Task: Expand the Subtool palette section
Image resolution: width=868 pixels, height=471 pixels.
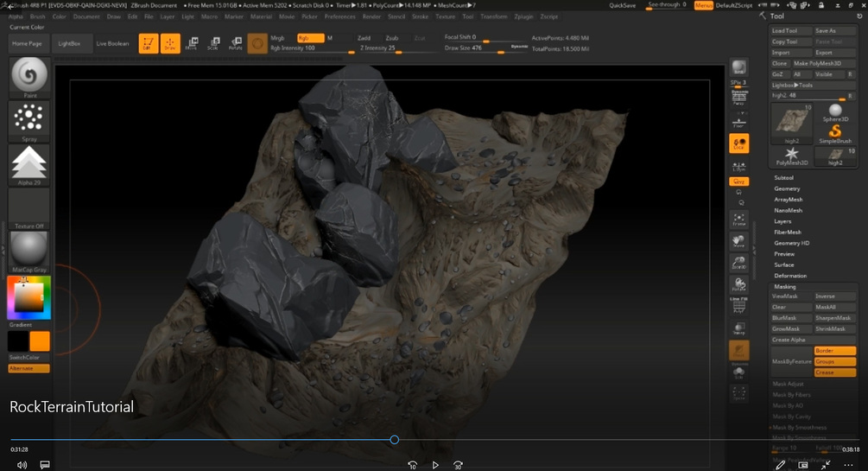Action: pos(784,178)
